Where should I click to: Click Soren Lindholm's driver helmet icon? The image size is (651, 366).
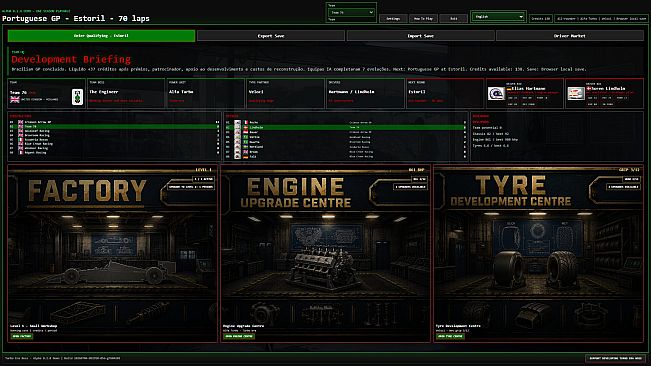pos(576,93)
